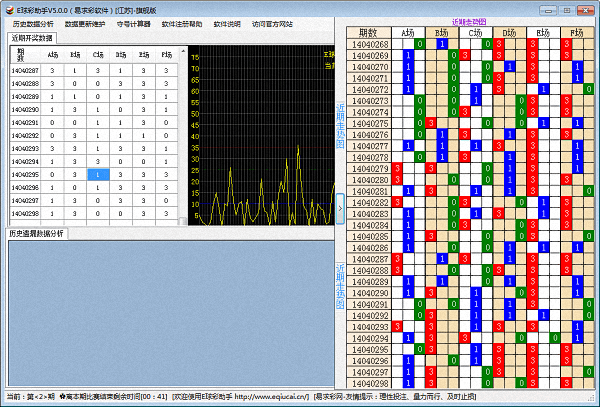Click the 当前：第<2>期 status text

point(31,397)
